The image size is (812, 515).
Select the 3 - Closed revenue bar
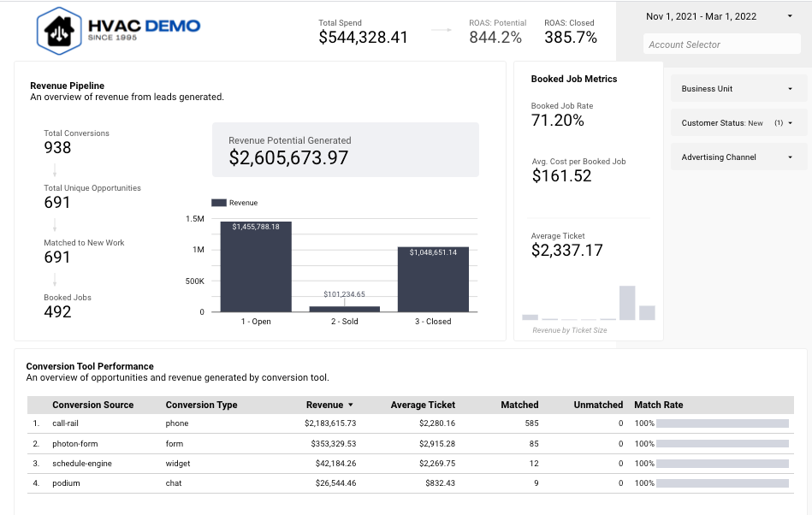point(433,280)
